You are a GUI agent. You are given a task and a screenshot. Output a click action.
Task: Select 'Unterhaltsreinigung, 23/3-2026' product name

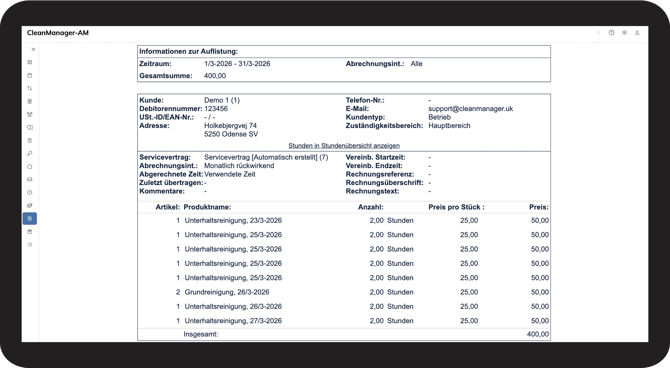click(233, 221)
